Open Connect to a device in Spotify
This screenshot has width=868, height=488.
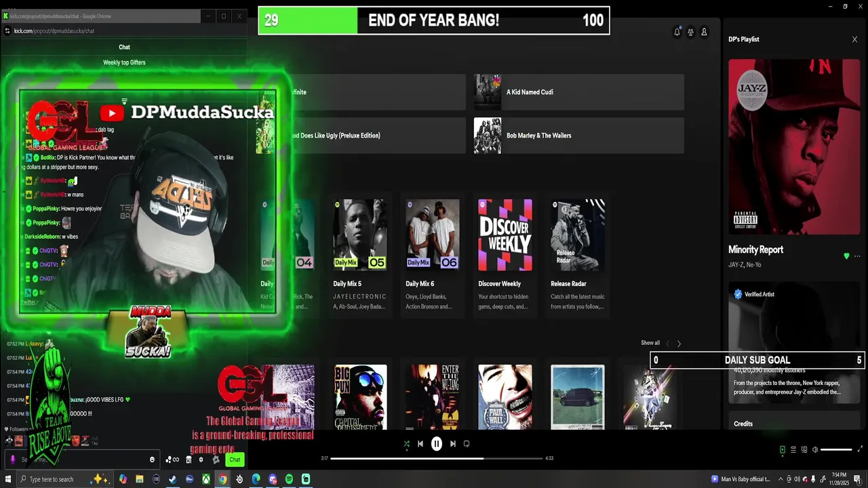point(804,449)
